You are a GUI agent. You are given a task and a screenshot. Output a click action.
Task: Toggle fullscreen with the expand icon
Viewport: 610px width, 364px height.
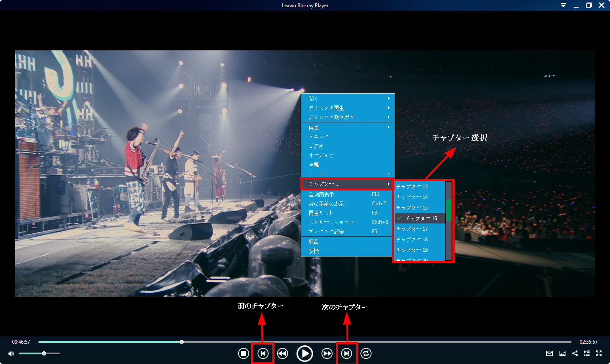coord(599,353)
